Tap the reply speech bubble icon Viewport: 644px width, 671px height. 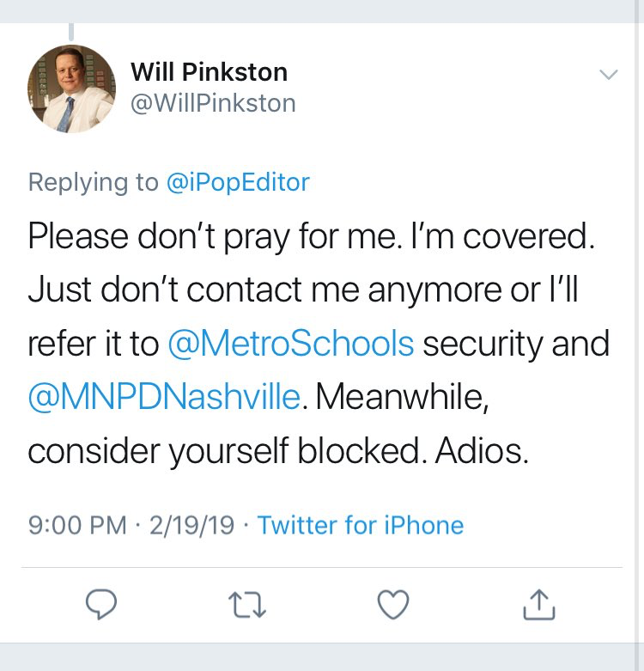pos(101,605)
